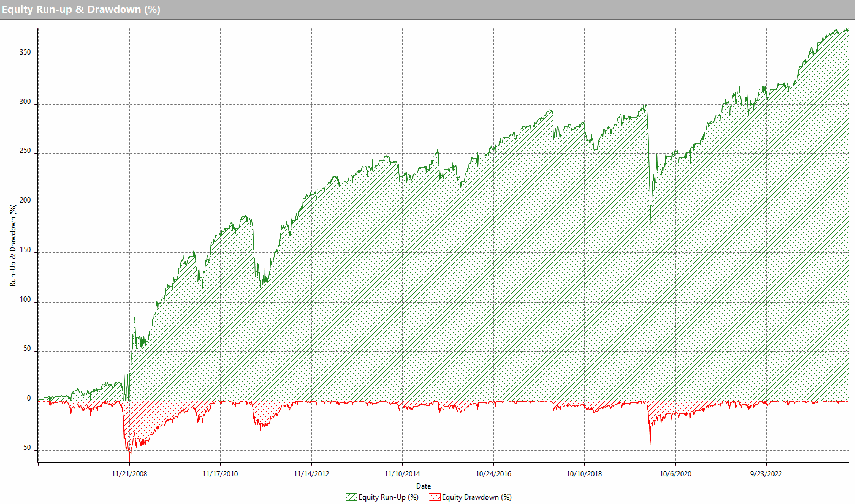
Task: Click the 350 y-axis value
Action: [x=25, y=53]
